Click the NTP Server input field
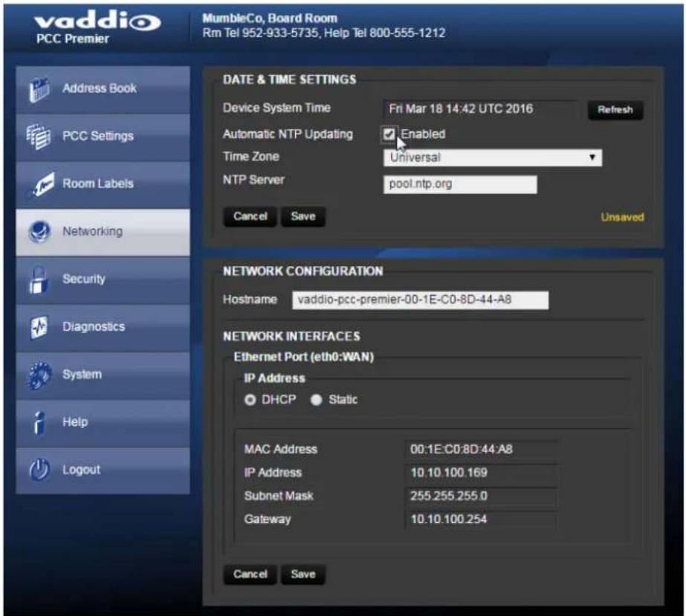Image resolution: width=686 pixels, height=616 pixels. (x=460, y=184)
